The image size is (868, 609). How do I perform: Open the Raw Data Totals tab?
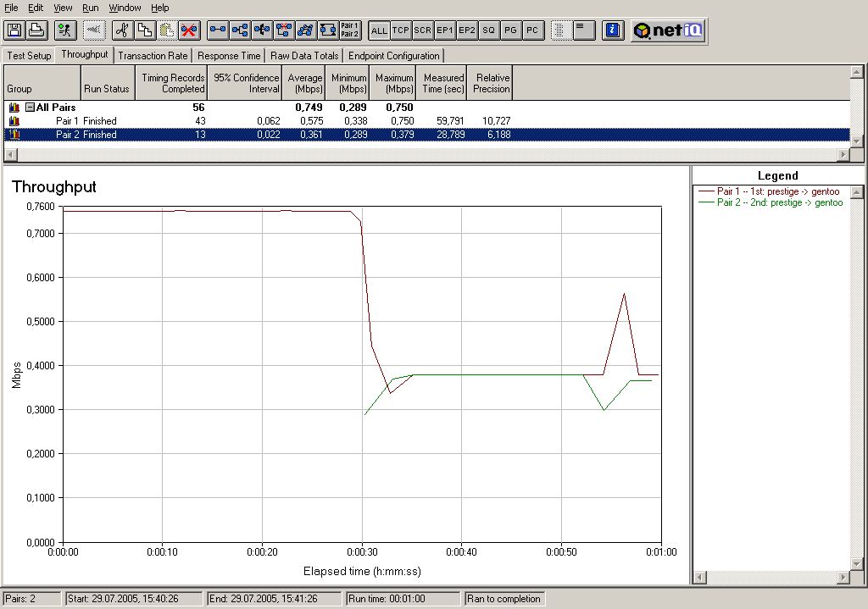304,55
